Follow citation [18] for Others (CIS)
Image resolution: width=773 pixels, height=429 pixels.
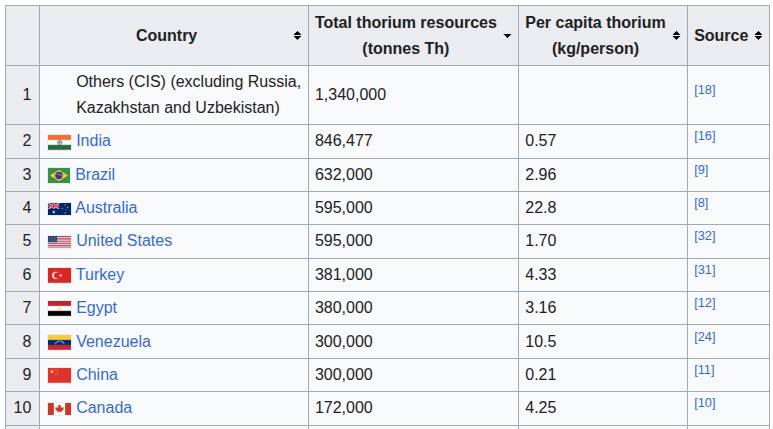[704, 90]
